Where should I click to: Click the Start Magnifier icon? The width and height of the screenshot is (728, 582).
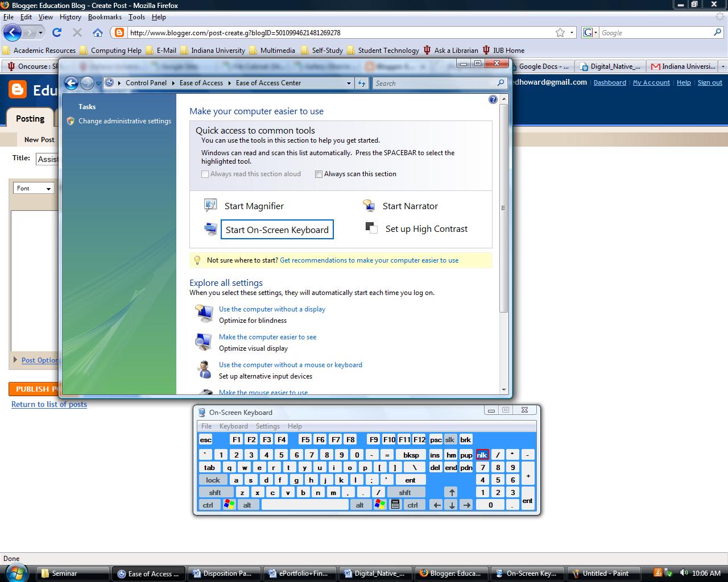210,205
